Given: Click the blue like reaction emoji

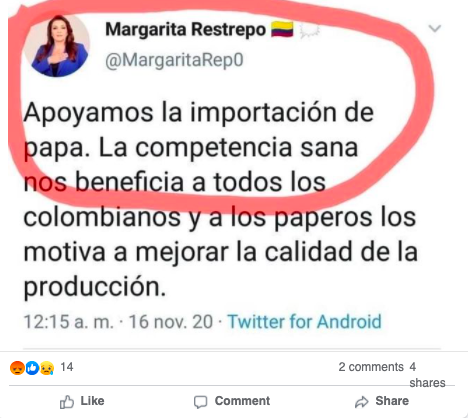Looking at the screenshot, I should pos(32,368).
